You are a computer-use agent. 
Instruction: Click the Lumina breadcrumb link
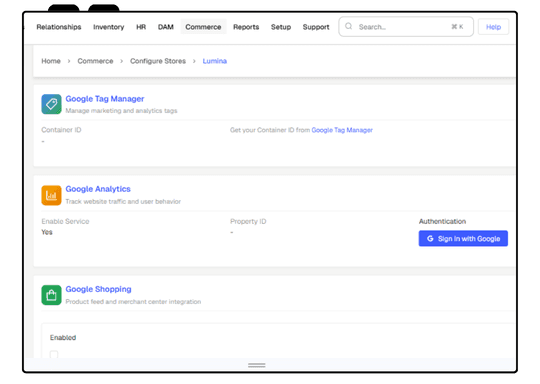[215, 61]
